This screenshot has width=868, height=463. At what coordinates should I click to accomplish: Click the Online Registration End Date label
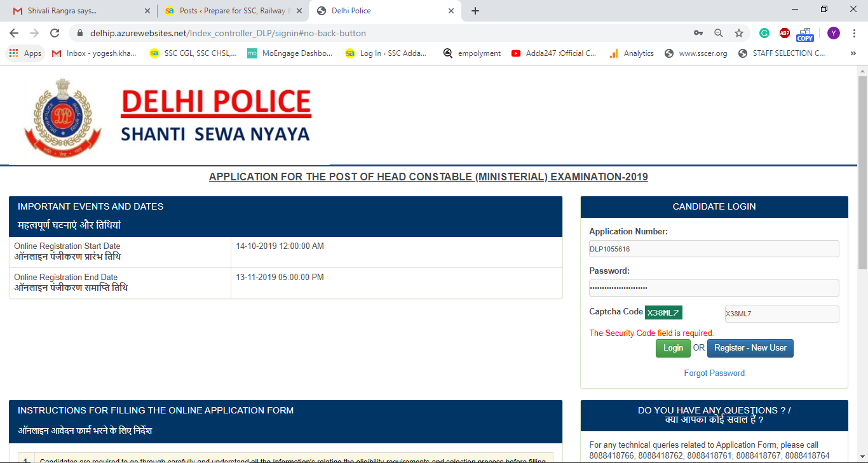(66, 277)
